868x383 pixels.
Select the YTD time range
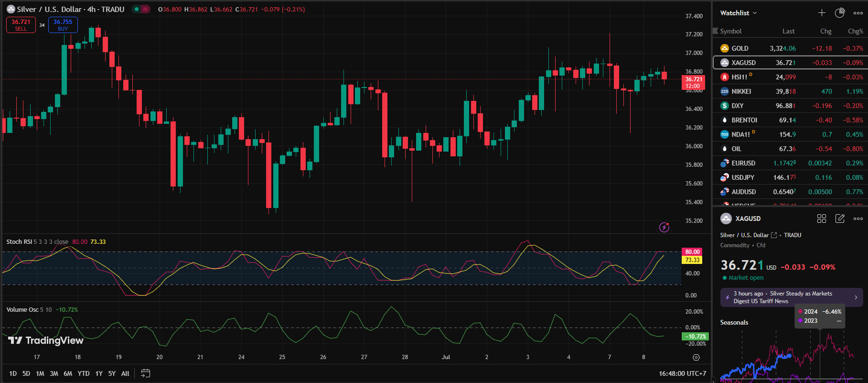click(84, 373)
